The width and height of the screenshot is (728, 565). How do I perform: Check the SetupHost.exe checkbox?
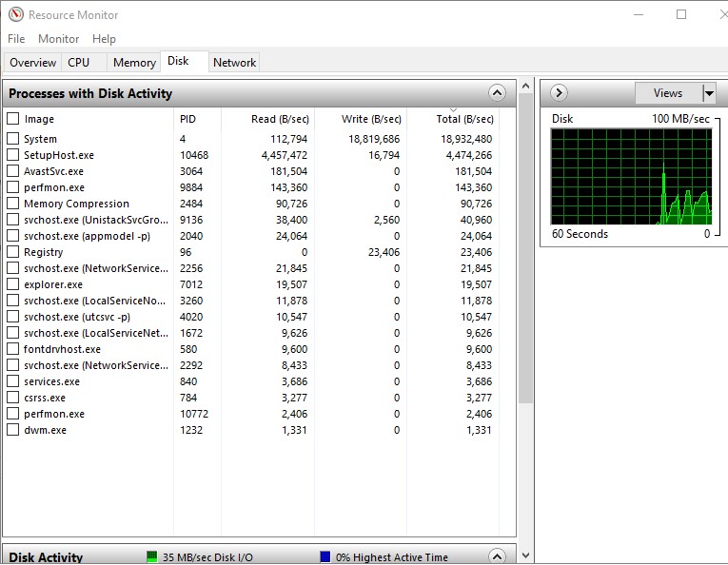coord(13,154)
